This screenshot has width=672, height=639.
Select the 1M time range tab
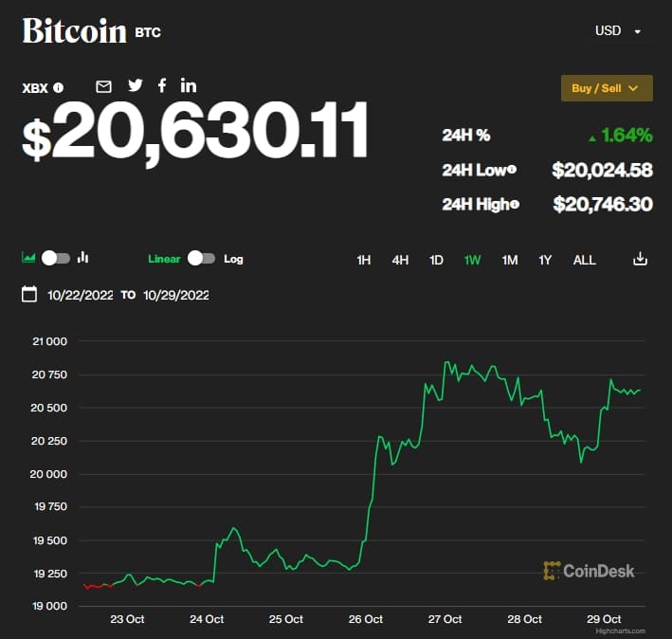click(510, 260)
